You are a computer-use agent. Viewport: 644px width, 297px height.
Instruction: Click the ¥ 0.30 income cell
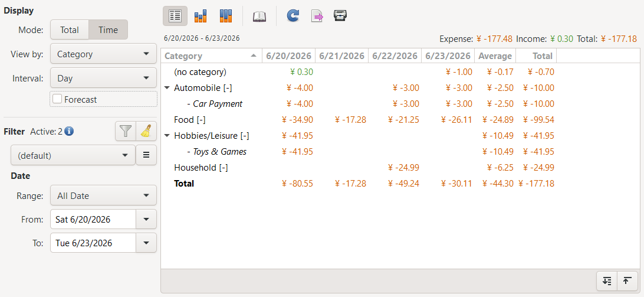(x=301, y=72)
